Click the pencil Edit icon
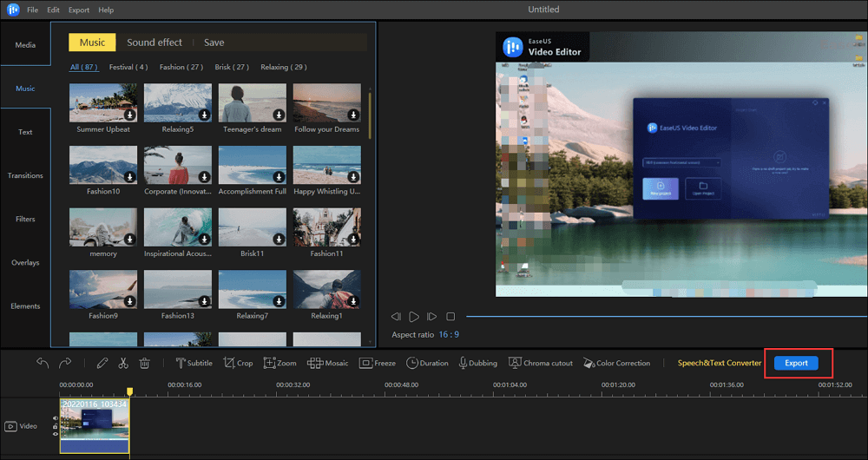Screen dimensions: 868x460 [x=102, y=363]
